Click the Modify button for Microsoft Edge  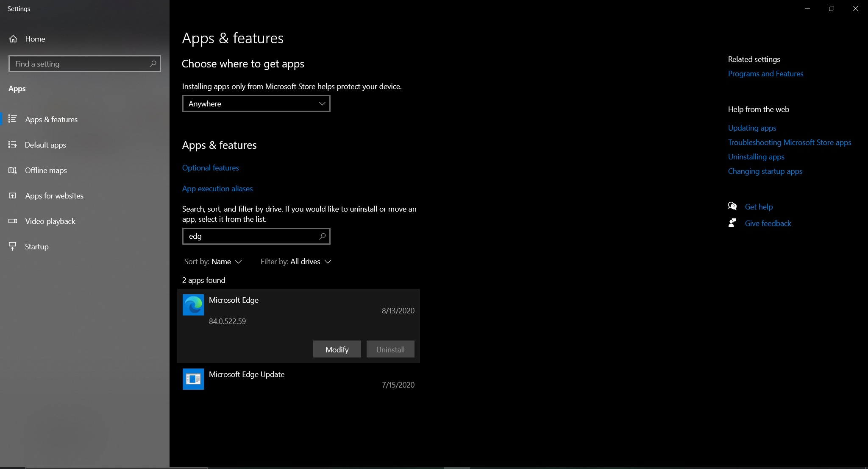tap(337, 349)
